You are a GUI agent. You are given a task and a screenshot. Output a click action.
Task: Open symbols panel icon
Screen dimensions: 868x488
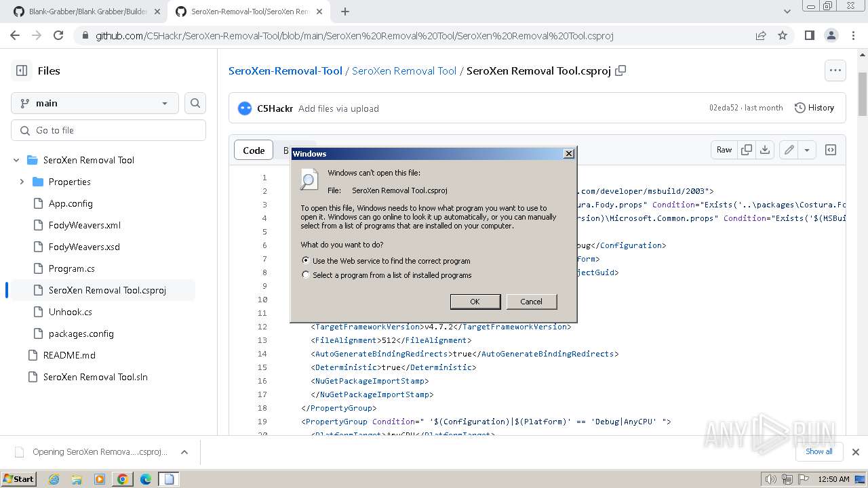(831, 150)
